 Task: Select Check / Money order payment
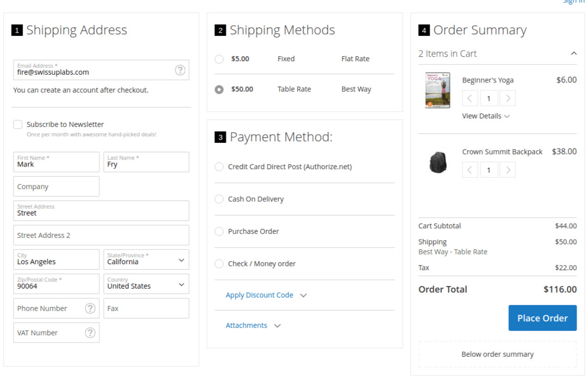pos(219,264)
